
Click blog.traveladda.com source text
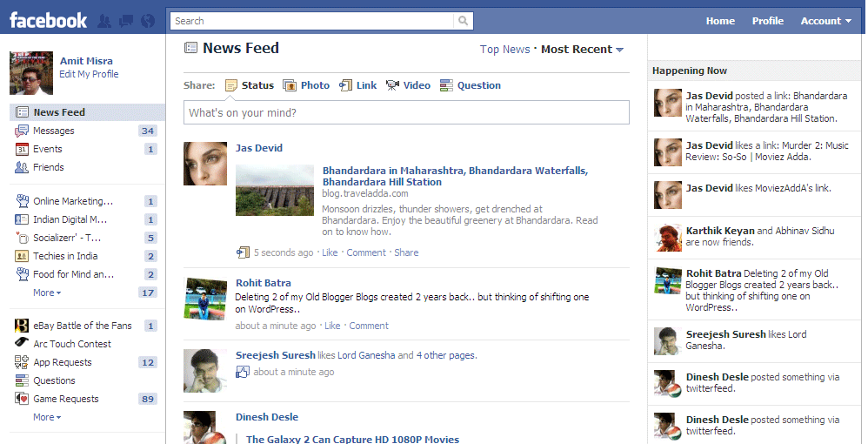click(x=365, y=193)
